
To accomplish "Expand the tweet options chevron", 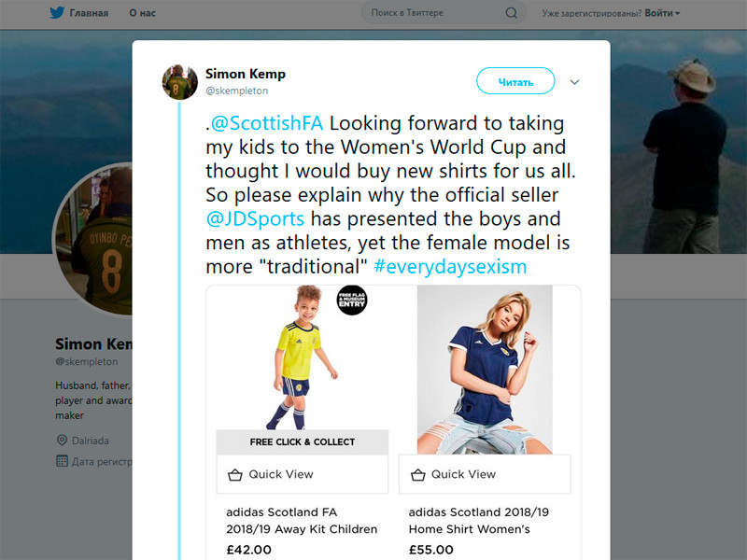I will (x=575, y=82).
